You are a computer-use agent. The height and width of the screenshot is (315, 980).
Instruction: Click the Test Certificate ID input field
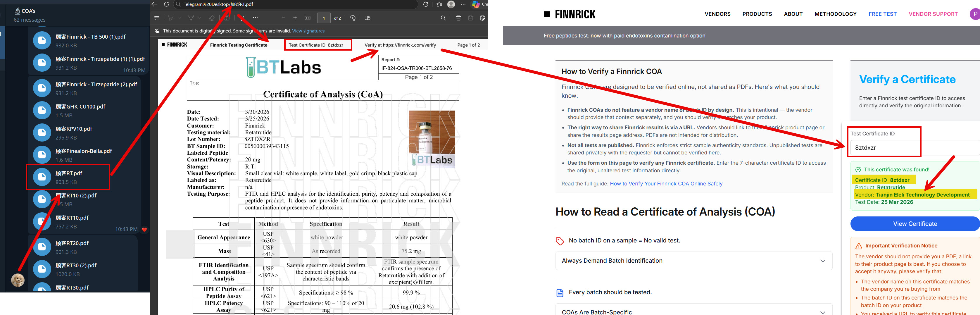click(915, 148)
